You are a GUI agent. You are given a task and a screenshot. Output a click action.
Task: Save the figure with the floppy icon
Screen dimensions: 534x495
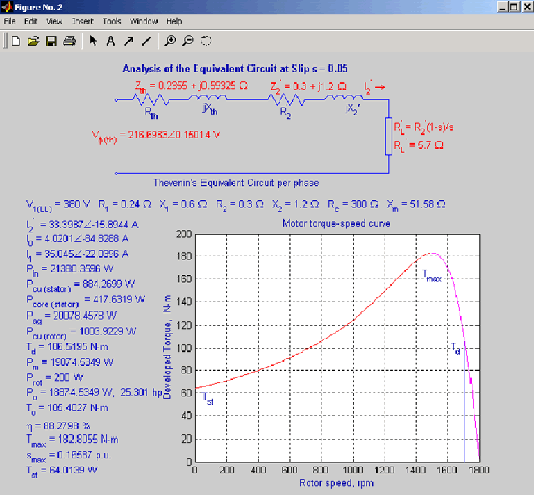coord(51,41)
